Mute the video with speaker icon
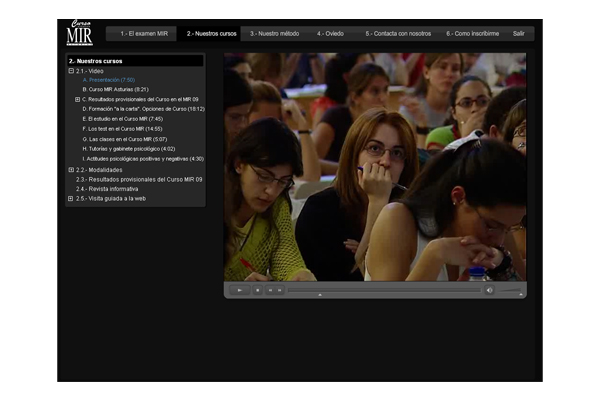The image size is (600, 400). [489, 290]
